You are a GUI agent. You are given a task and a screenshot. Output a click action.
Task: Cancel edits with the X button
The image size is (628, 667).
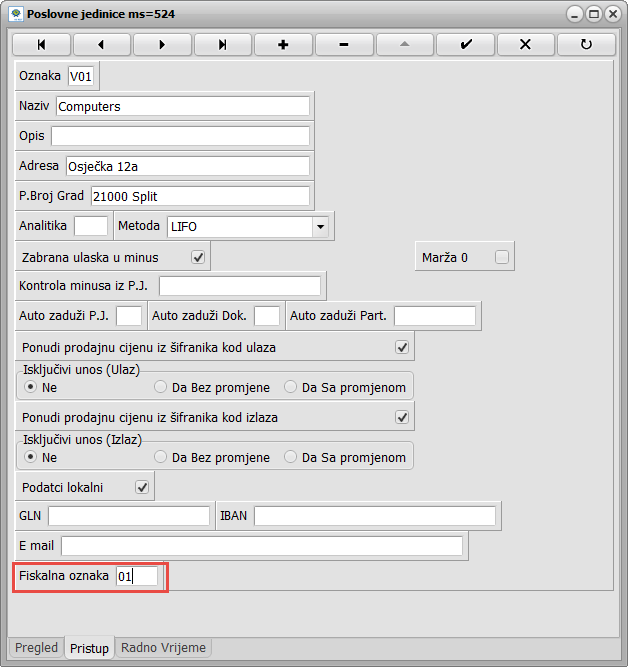526,45
